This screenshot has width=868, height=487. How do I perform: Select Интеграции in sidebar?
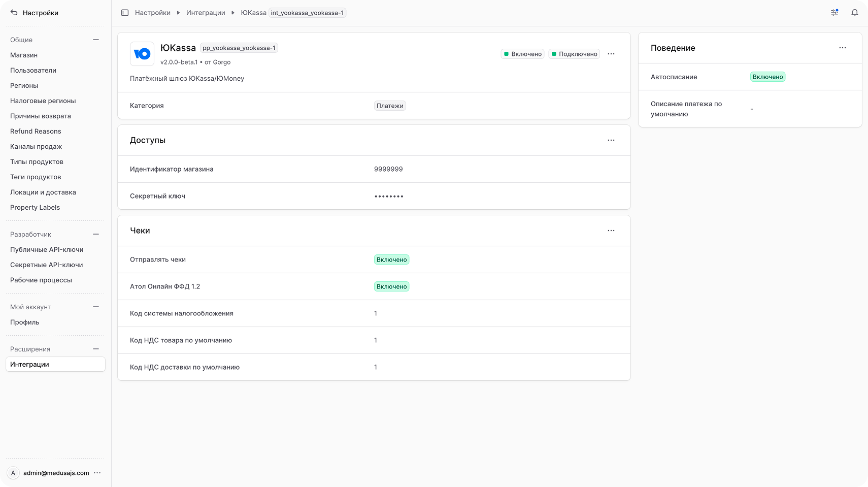tap(55, 364)
